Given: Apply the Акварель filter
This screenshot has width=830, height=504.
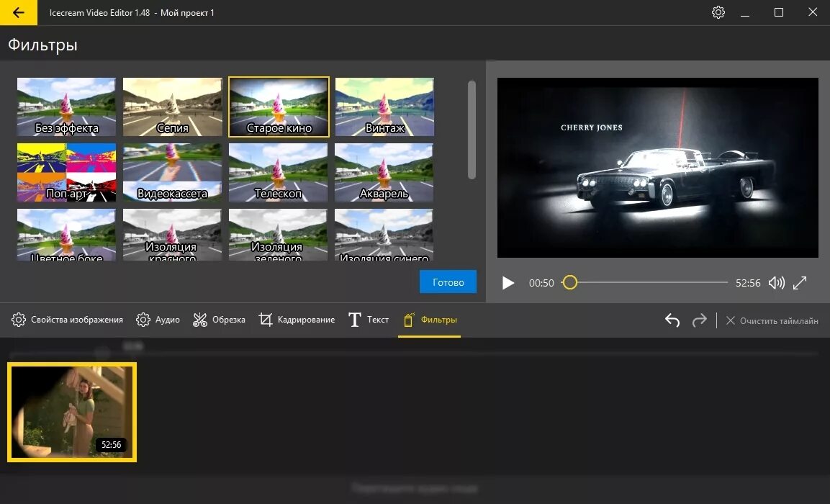Looking at the screenshot, I should [x=384, y=173].
